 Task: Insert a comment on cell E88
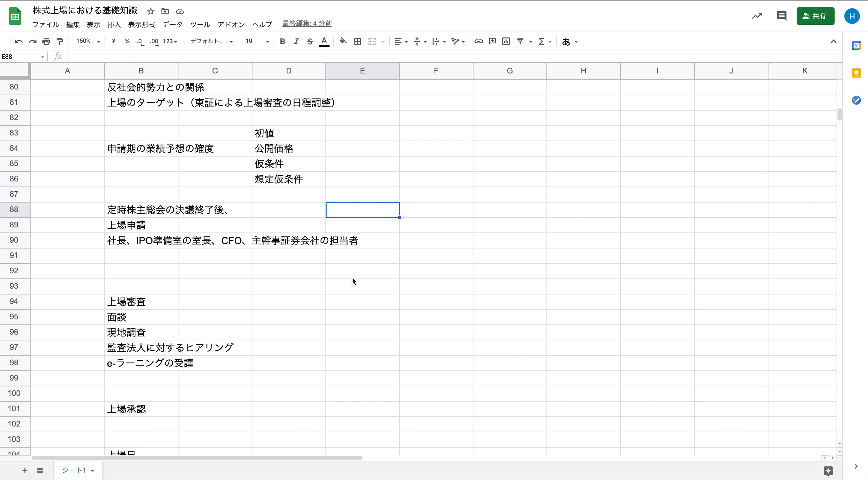click(x=492, y=41)
